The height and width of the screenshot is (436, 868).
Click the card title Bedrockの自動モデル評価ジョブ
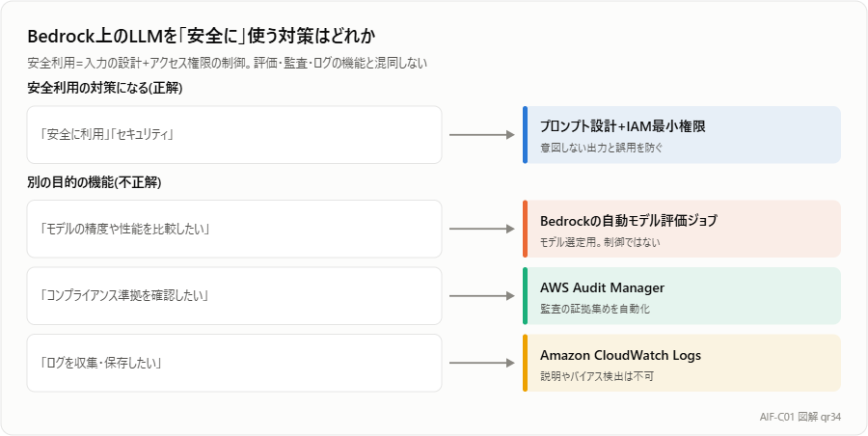pyautogui.click(x=628, y=221)
